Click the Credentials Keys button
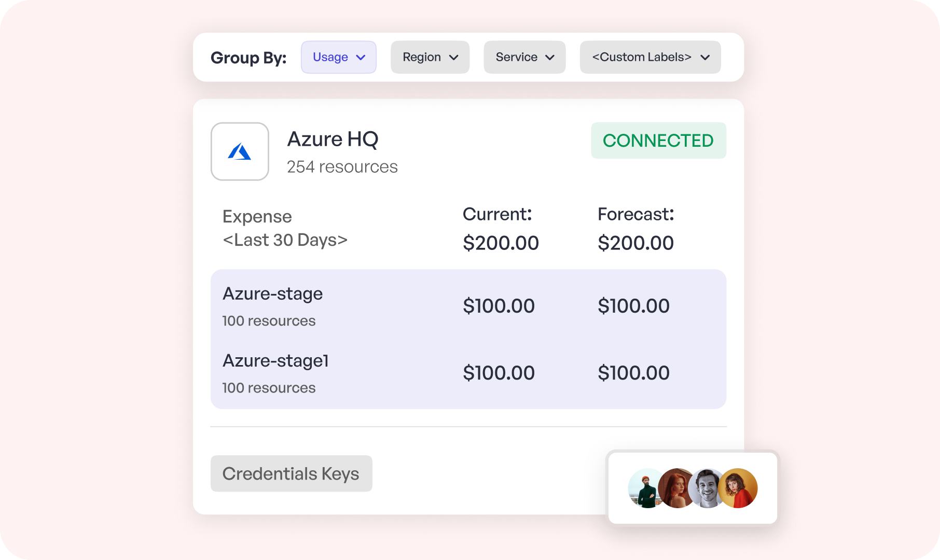This screenshot has width=940, height=560. tap(291, 473)
